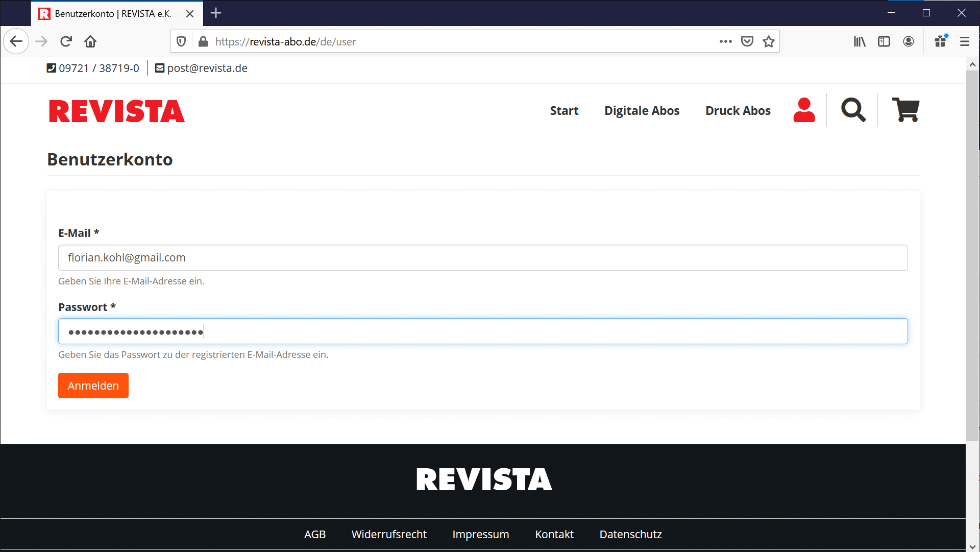This screenshot has width=980, height=552.
Task: Open Impressum footer link
Action: [481, 534]
